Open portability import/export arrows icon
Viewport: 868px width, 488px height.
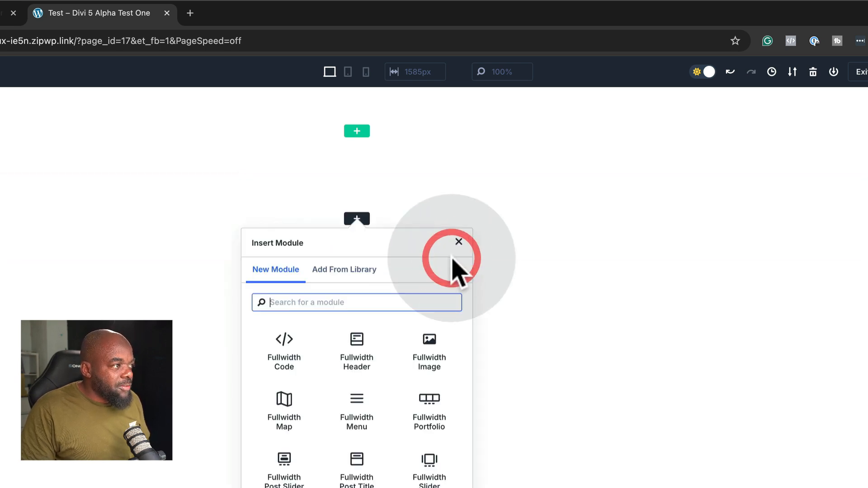(x=792, y=72)
